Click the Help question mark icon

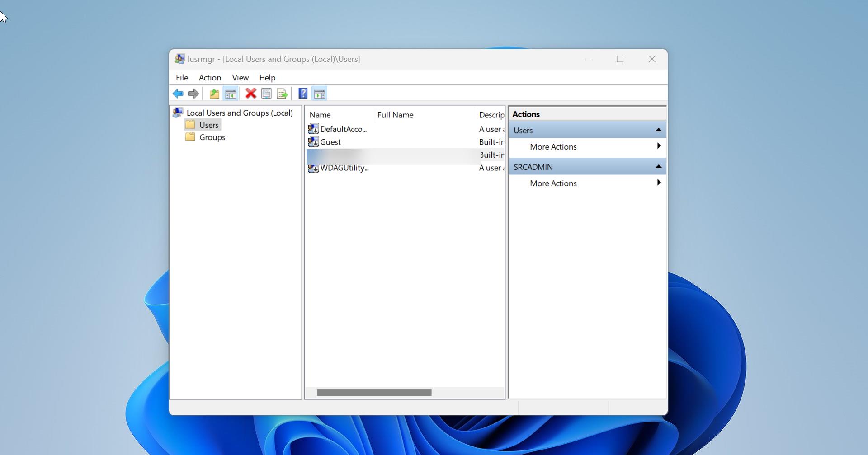coord(302,94)
